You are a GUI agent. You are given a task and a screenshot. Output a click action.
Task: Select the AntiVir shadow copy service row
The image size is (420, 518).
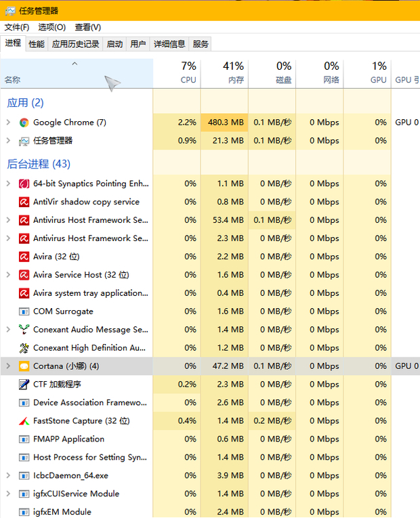(x=86, y=202)
